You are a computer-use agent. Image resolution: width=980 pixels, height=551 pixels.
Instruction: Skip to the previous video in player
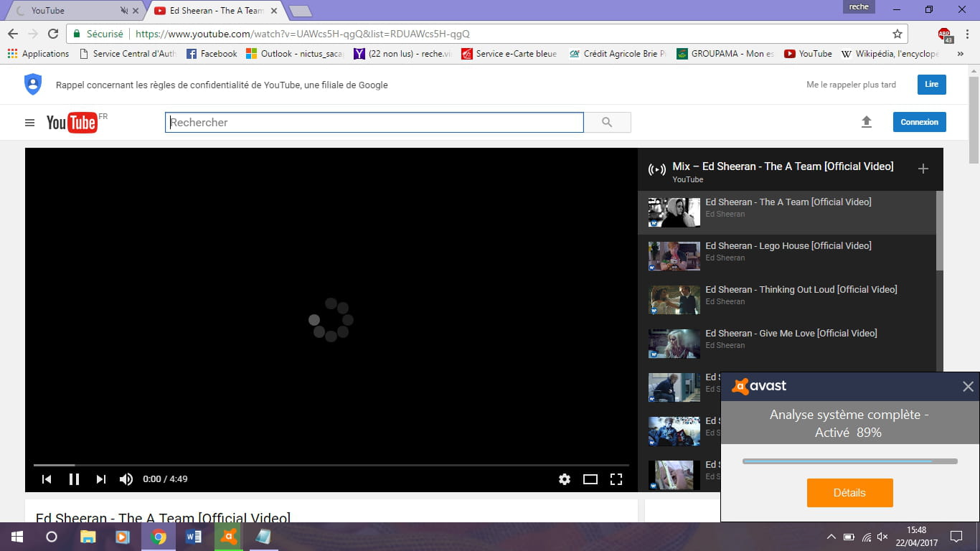(x=47, y=479)
